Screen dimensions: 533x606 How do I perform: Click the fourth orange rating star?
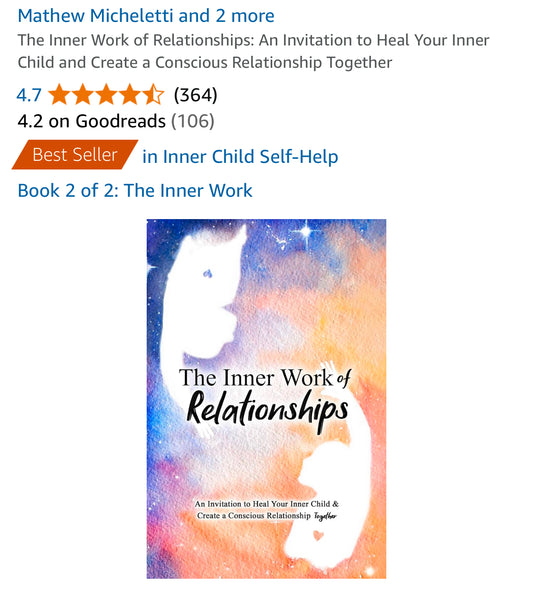(x=130, y=95)
